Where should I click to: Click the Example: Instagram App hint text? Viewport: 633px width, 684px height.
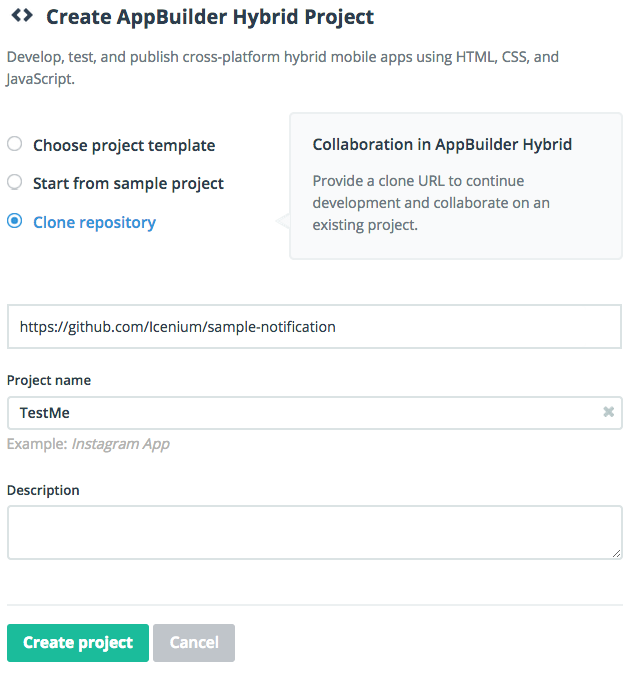pos(88,444)
